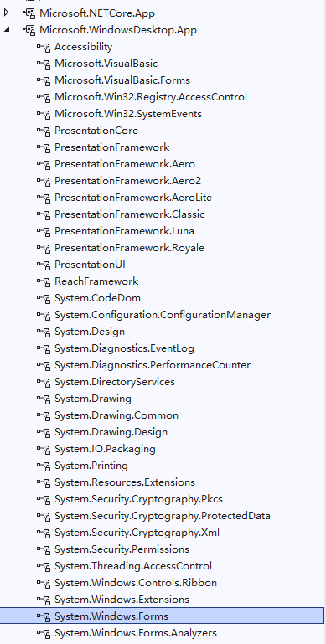The image size is (326, 644).
Task: Select Microsoft.Win32.Registry.AccessControl reference
Action: pos(151,97)
